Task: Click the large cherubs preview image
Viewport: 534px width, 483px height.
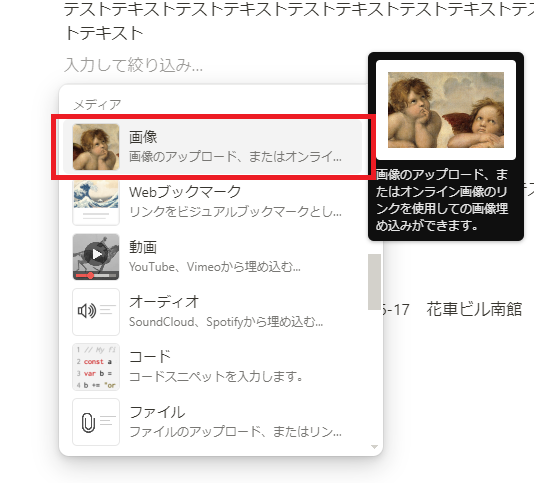Action: (x=446, y=110)
